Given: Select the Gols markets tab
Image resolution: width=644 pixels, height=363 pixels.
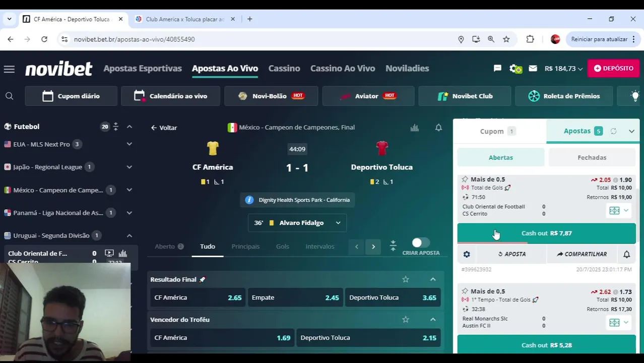Looking at the screenshot, I should (x=282, y=247).
